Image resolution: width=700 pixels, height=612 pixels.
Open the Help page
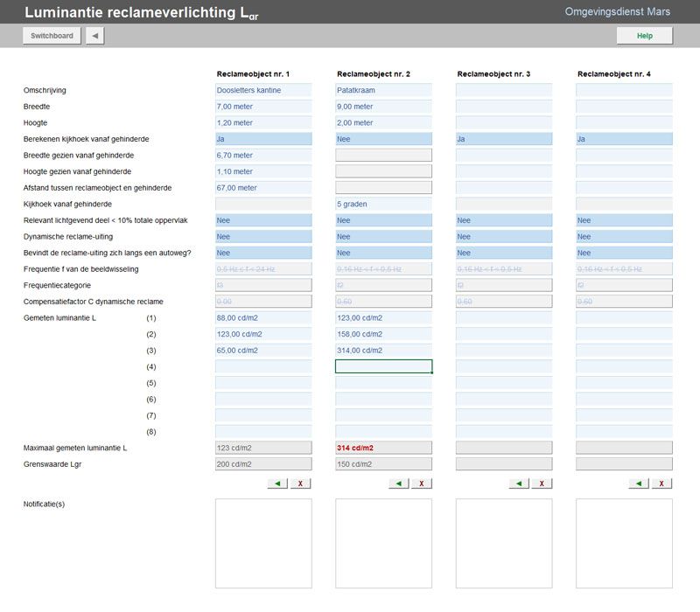[644, 36]
